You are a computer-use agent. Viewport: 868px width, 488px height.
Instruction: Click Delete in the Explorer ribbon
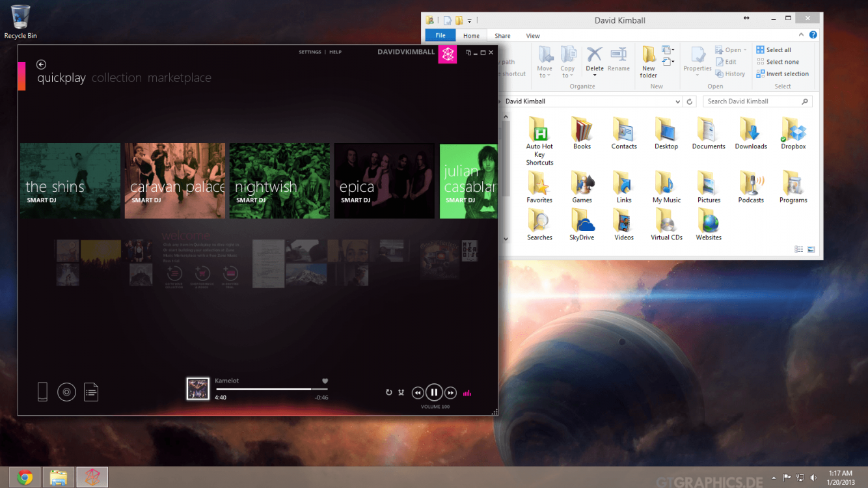coord(595,58)
